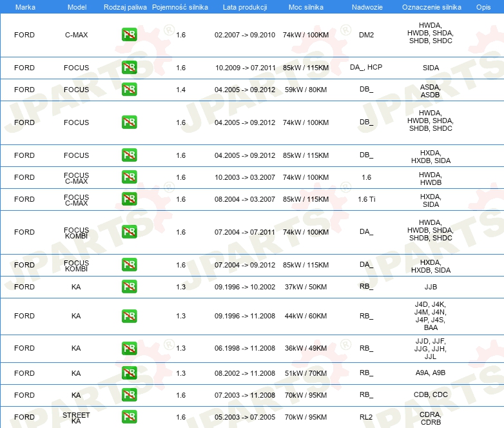Click date range 10.2009 -> 07.2011
The height and width of the screenshot is (428, 504).
(x=246, y=68)
